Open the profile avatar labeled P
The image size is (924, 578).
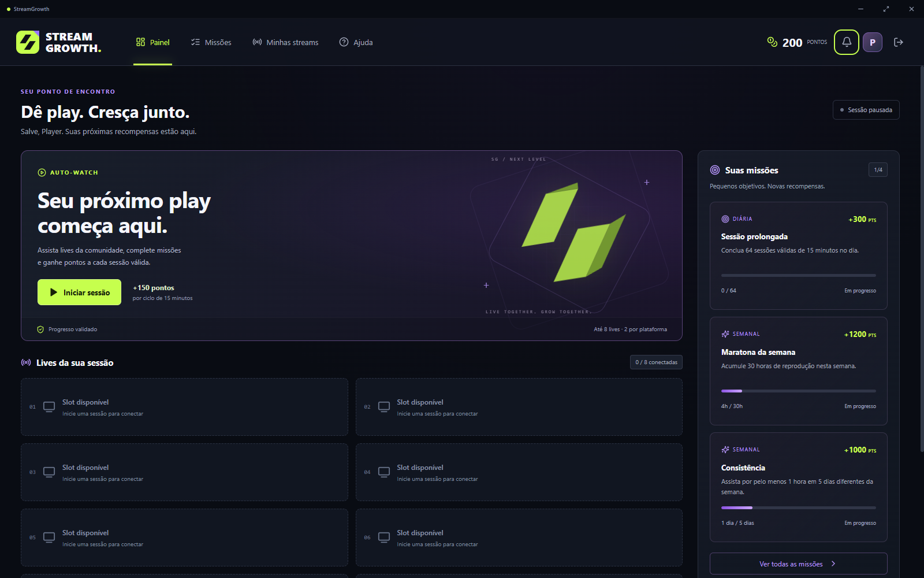coord(873,42)
